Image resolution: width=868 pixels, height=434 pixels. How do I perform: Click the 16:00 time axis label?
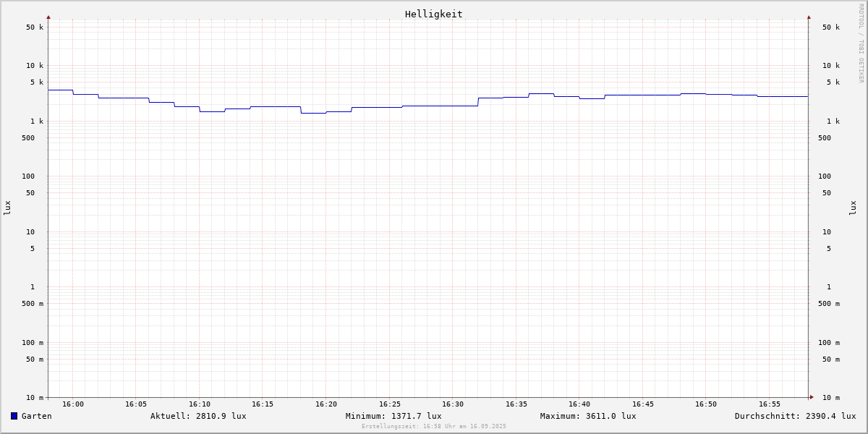[73, 404]
